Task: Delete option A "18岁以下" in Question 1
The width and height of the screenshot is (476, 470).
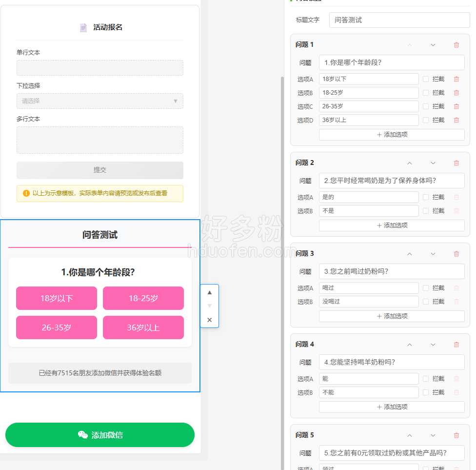Action: pos(456,79)
